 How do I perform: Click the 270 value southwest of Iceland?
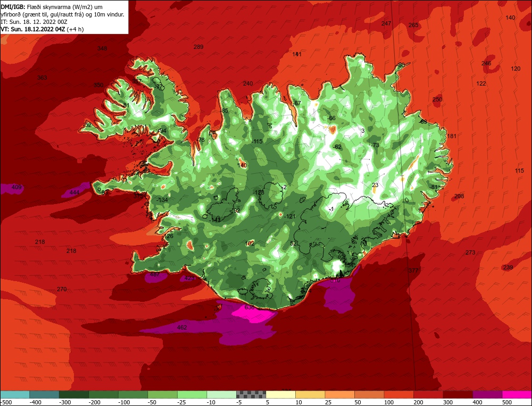62,289
